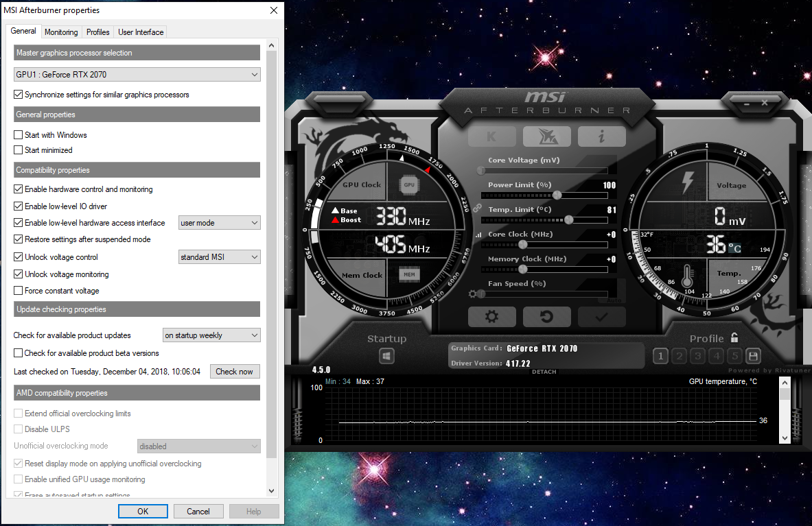This screenshot has height=526, width=812.
Task: Minimize the Afterburner skin window
Action: click(747, 104)
